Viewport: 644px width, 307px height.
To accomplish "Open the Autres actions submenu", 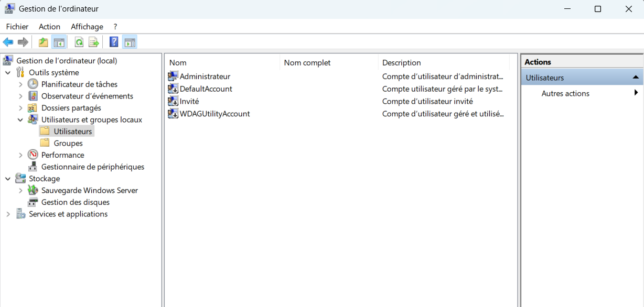I will point(565,94).
